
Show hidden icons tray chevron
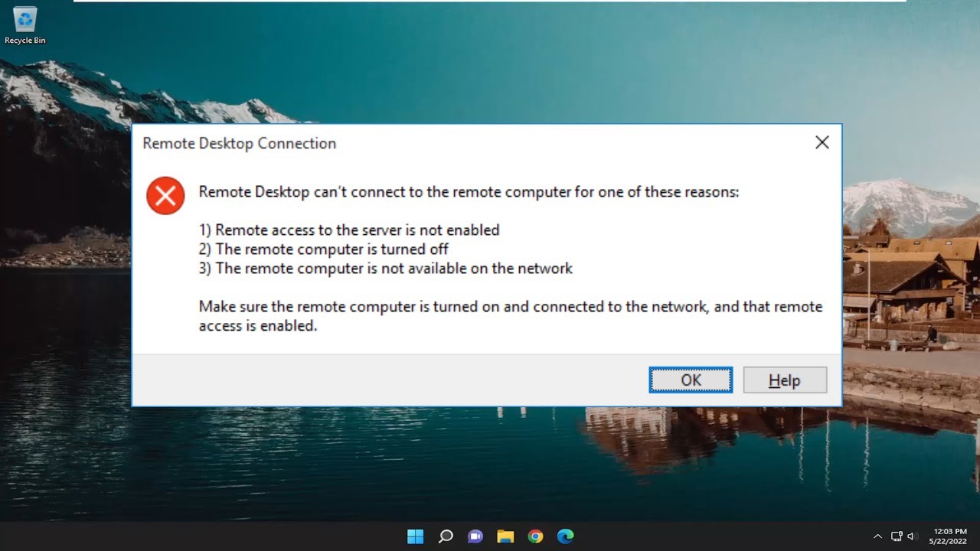pos(877,536)
